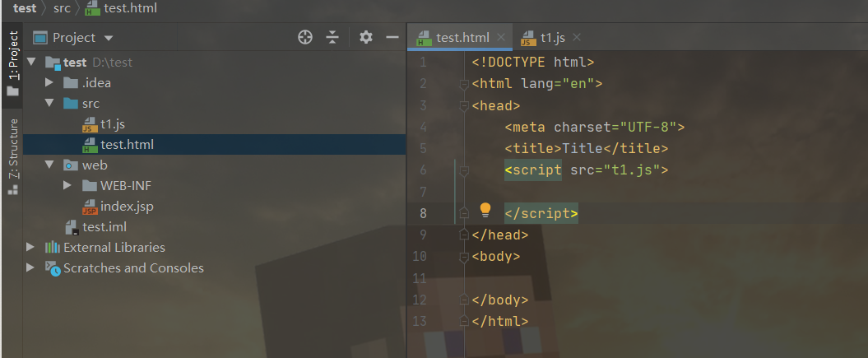Close the test.html editor tab

pos(501,38)
